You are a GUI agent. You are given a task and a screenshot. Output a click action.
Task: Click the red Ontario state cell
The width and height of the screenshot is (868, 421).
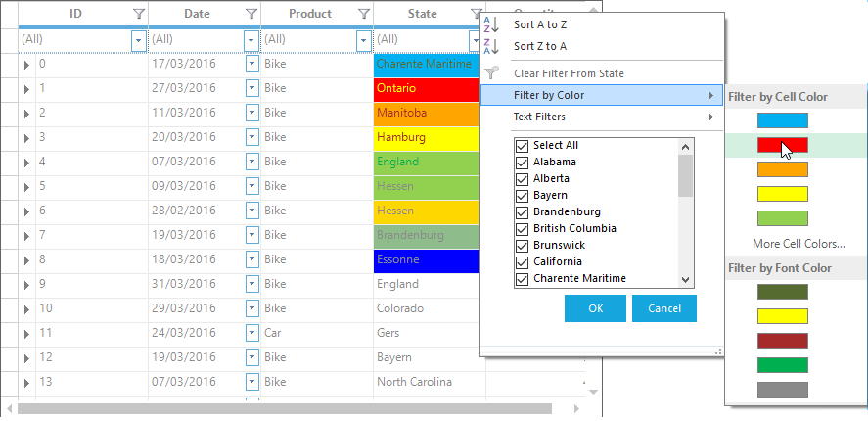click(x=427, y=89)
